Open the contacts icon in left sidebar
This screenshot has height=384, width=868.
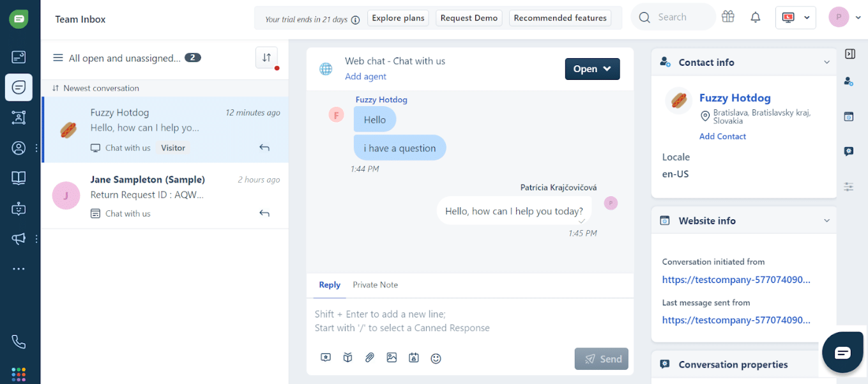click(19, 148)
